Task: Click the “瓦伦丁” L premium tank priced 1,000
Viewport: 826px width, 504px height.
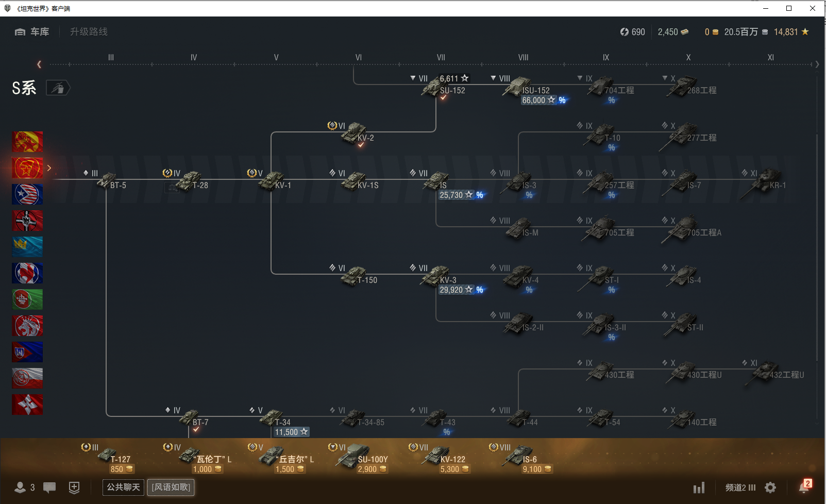Action: 198,458
